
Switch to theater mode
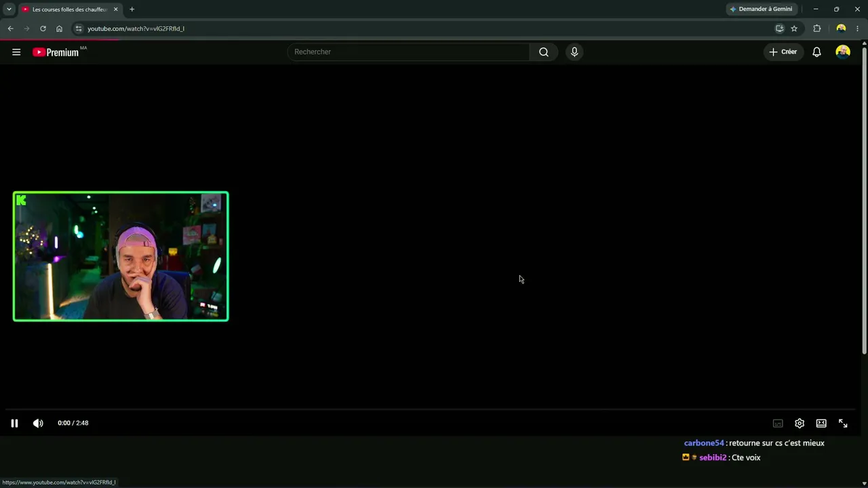tap(821, 423)
